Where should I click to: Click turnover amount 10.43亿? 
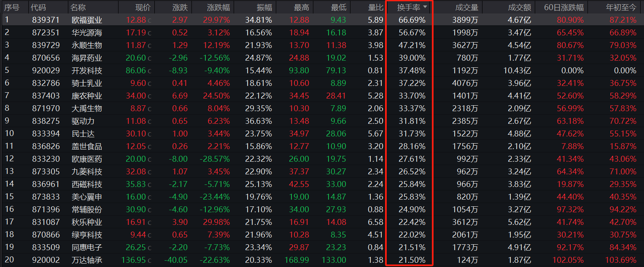coord(517,70)
